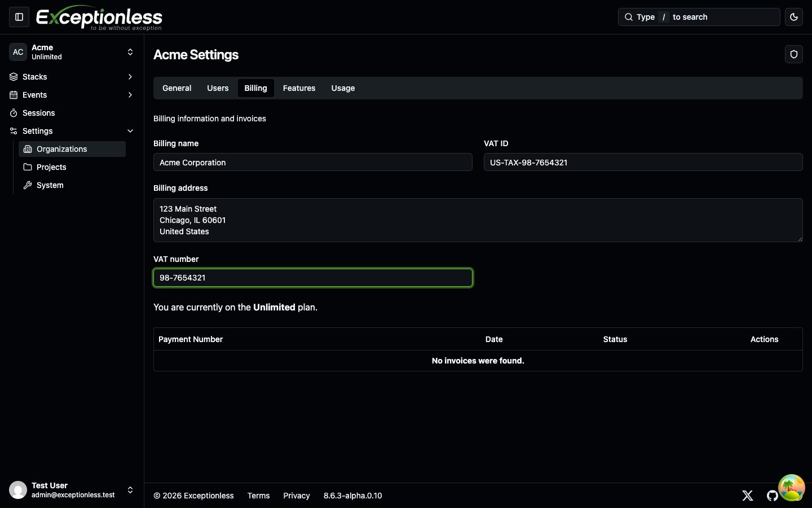Click the Events calendar icon
This screenshot has width=812, height=508.
tap(14, 95)
